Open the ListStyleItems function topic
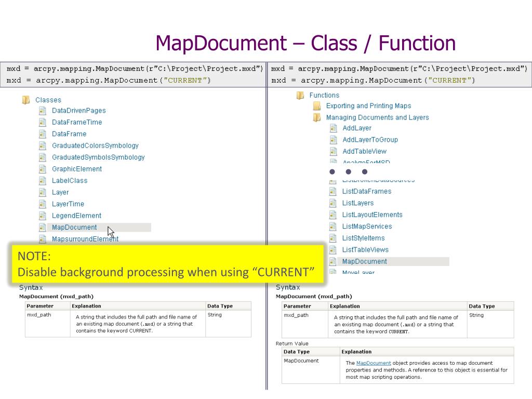 pos(363,238)
